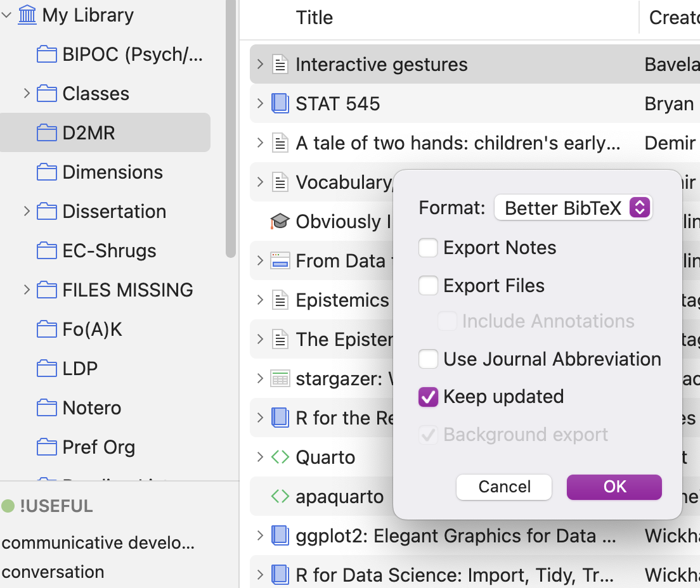Check Use Journal Abbreviation
700x588 pixels.
tap(428, 359)
